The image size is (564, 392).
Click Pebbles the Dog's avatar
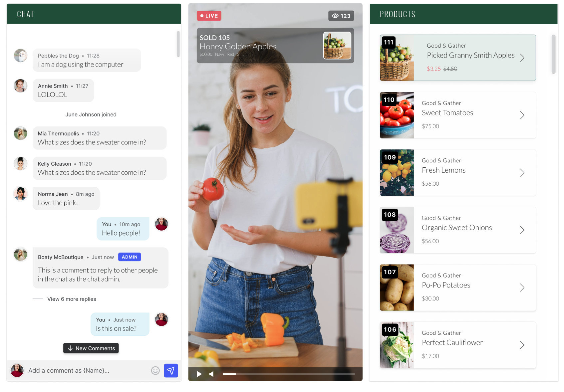pyautogui.click(x=21, y=56)
